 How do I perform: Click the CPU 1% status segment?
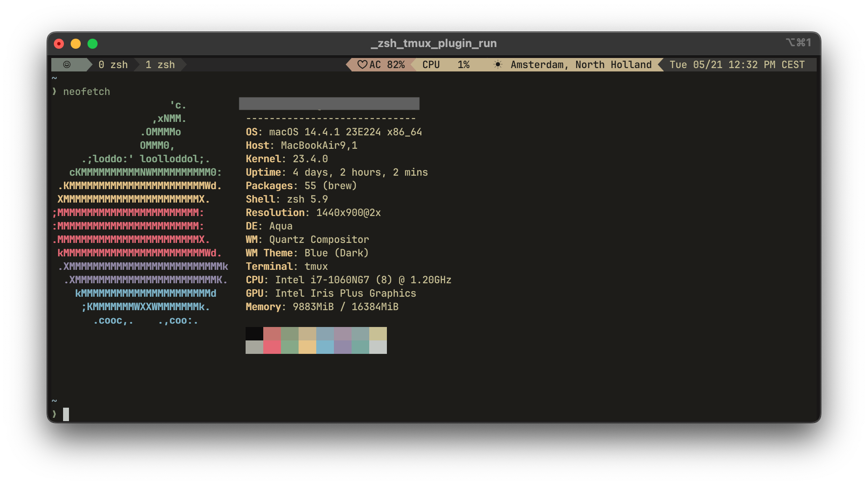(446, 65)
